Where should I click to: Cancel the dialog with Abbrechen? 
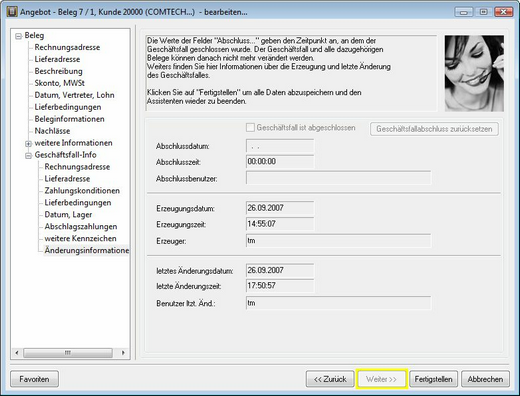[485, 379]
